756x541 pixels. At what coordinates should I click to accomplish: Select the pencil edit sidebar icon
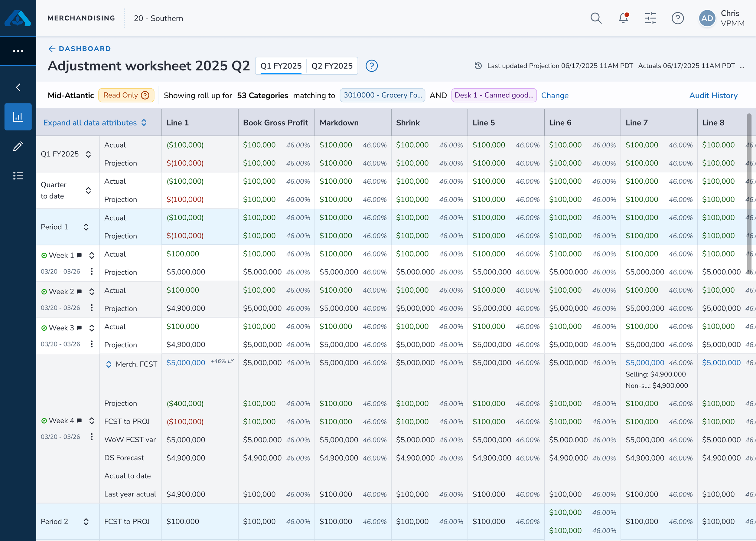click(x=18, y=146)
